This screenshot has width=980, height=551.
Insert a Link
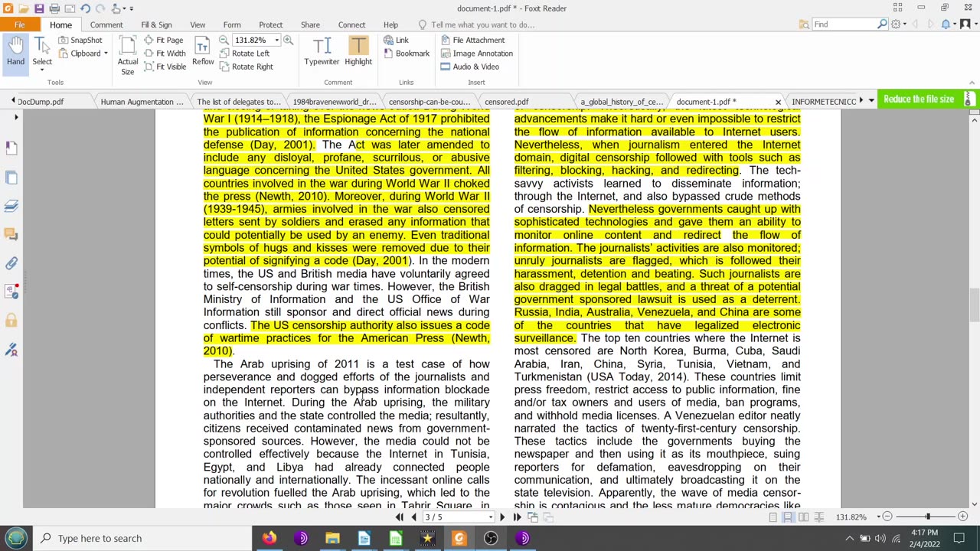tap(396, 40)
